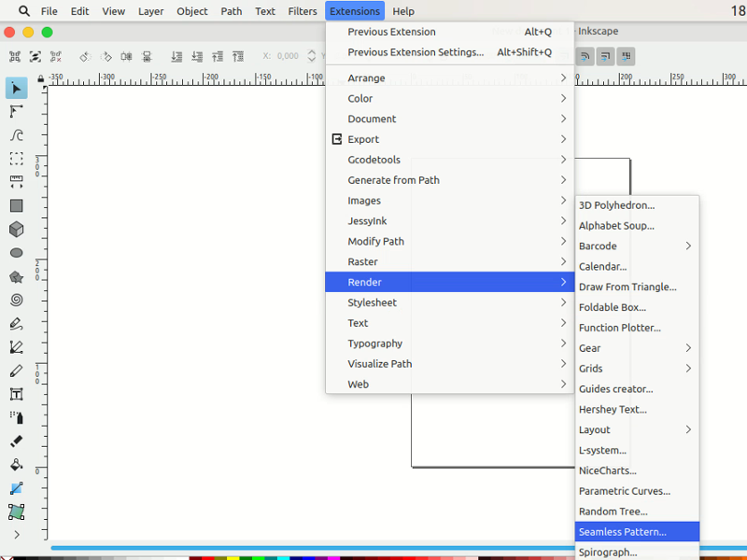Pick the Gradient tool
The image size is (747, 560).
[15, 487]
